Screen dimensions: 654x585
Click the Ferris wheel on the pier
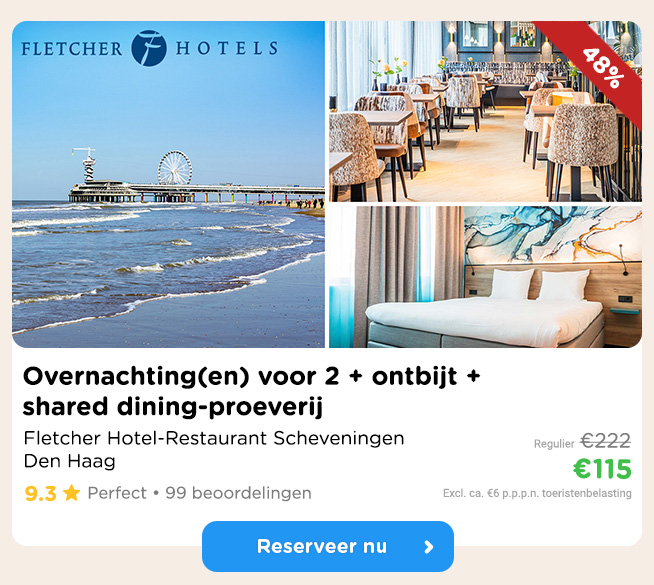pos(175,167)
